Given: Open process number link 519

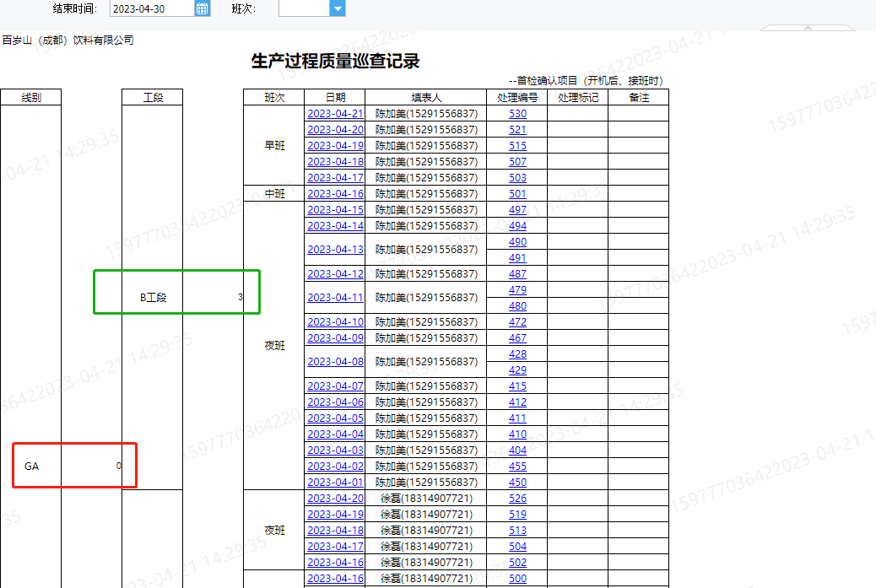Looking at the screenshot, I should click(517, 515).
